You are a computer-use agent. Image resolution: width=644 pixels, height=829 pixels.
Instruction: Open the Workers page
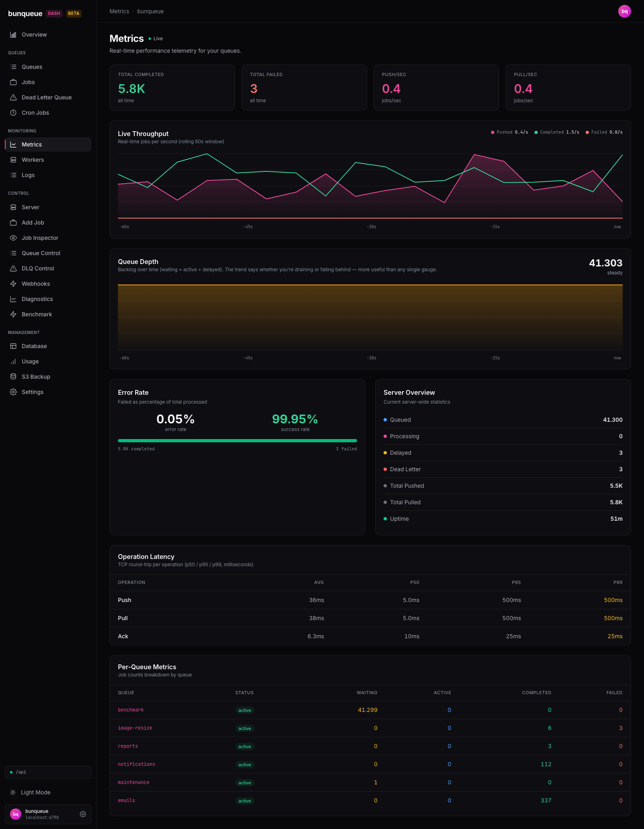[48, 160]
